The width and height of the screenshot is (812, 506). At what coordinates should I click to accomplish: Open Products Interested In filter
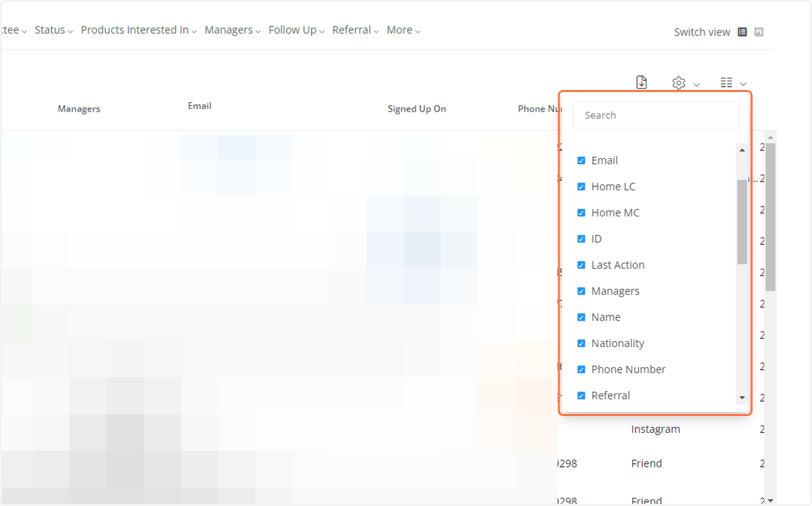(139, 30)
